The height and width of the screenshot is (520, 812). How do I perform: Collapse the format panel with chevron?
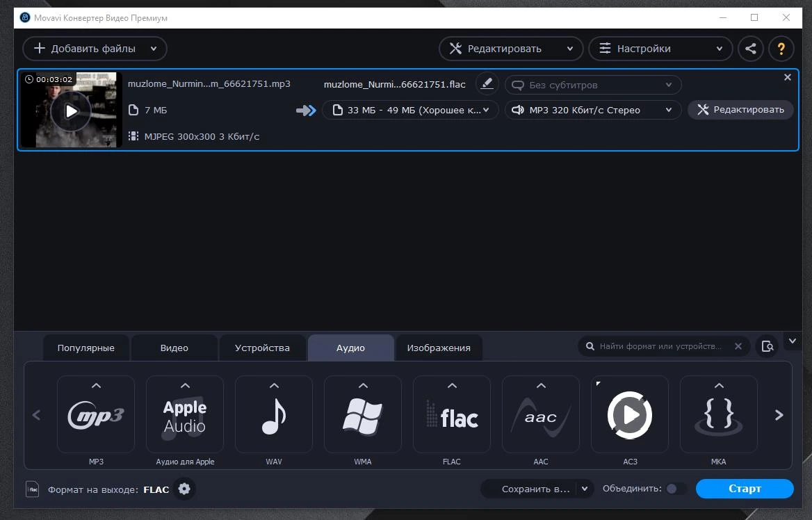[x=793, y=341]
